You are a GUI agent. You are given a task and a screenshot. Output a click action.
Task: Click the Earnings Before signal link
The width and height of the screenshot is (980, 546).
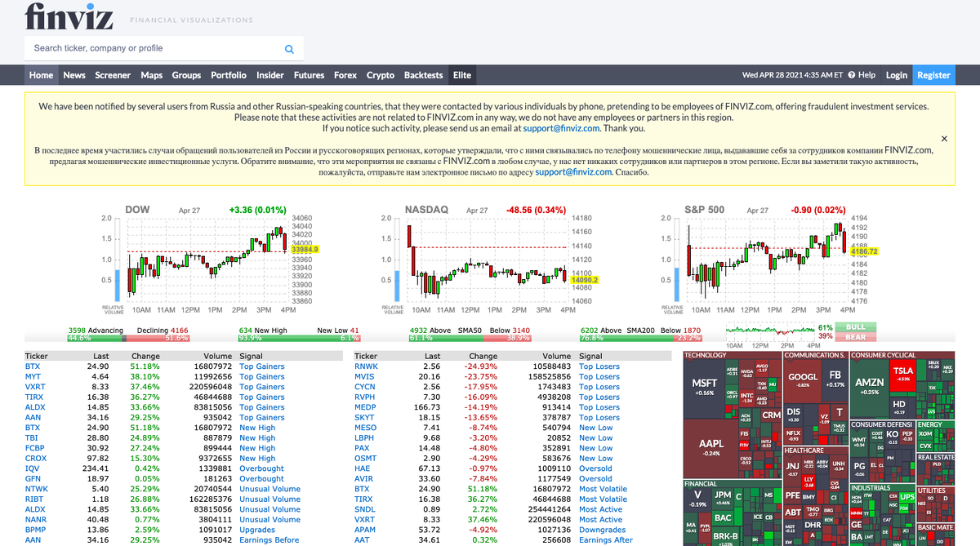tap(269, 540)
